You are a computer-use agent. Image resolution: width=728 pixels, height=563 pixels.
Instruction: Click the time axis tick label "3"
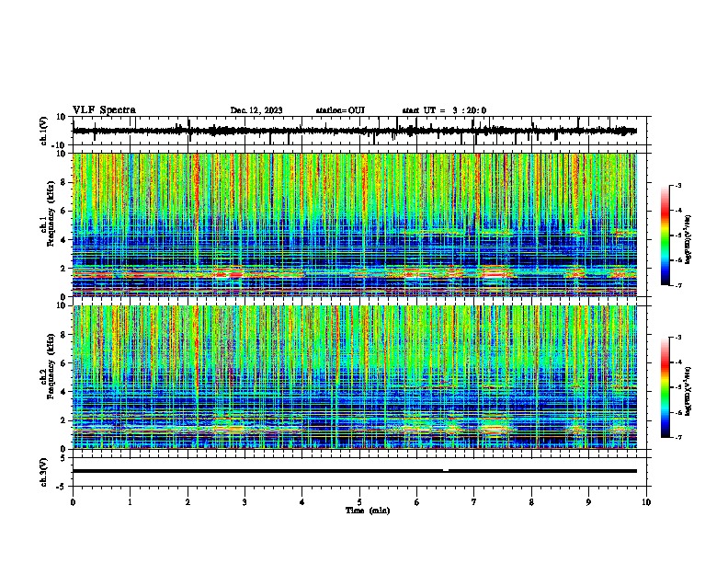click(x=245, y=502)
